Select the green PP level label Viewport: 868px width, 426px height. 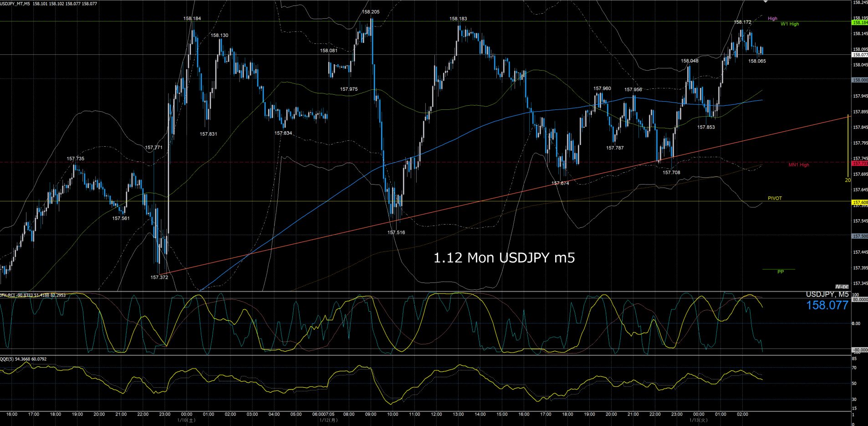[781, 272]
